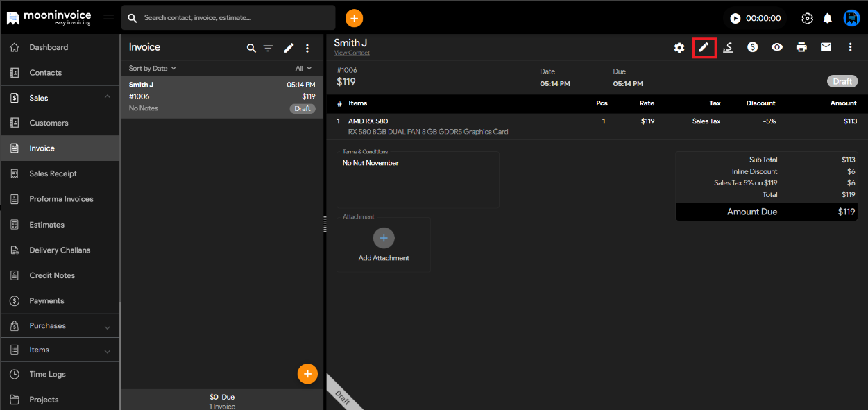Expand the Purchases section
This screenshot has width=868, height=410.
click(x=60, y=325)
